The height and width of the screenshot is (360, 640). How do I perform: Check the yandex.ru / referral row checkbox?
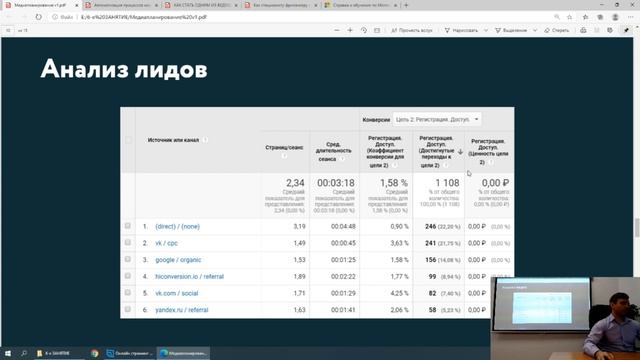[128, 309]
